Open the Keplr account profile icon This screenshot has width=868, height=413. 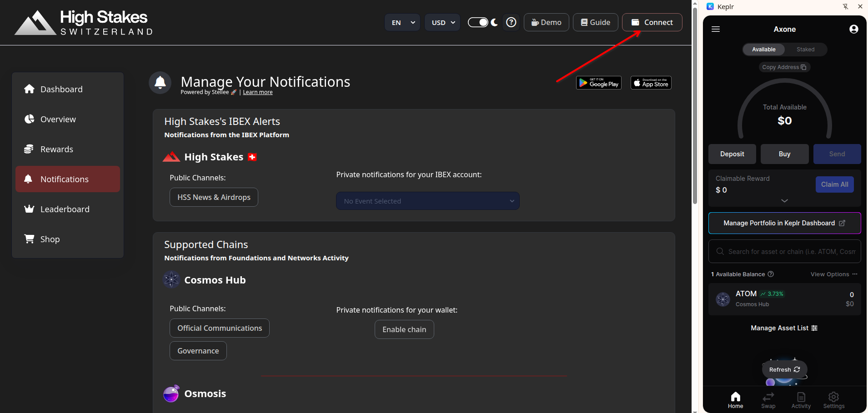(x=854, y=29)
